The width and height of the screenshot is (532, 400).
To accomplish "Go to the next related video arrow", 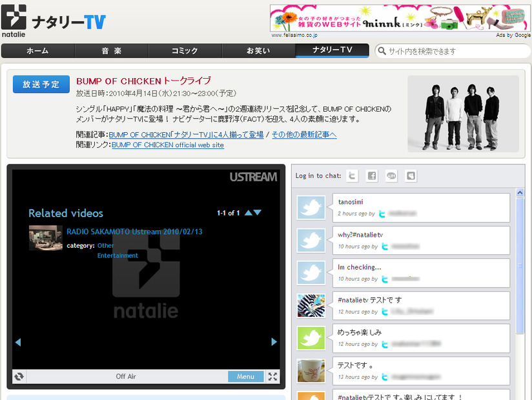I will coord(274,342).
